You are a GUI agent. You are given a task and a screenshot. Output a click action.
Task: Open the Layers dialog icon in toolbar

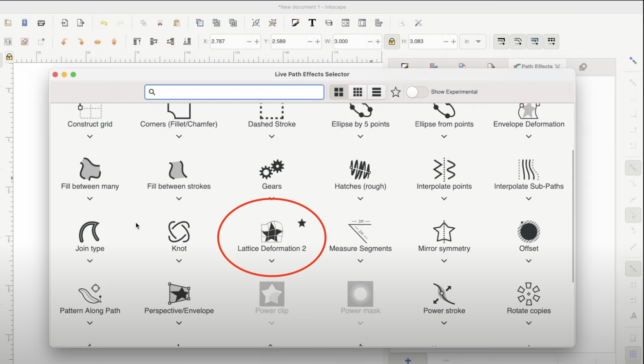[329, 23]
